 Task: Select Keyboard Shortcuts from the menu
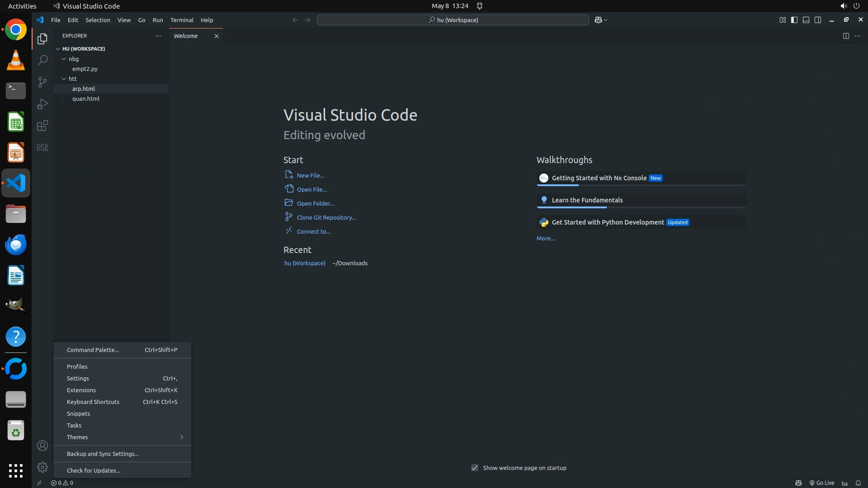click(x=93, y=402)
